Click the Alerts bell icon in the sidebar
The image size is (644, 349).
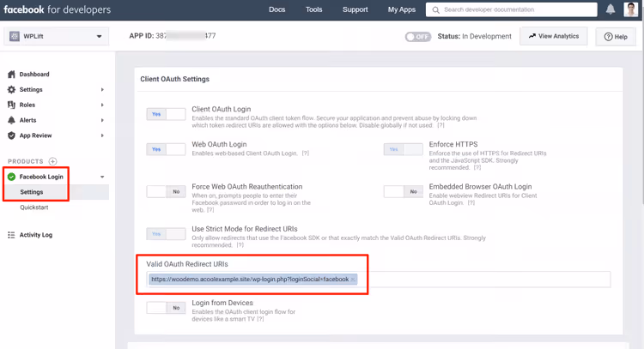tap(11, 120)
